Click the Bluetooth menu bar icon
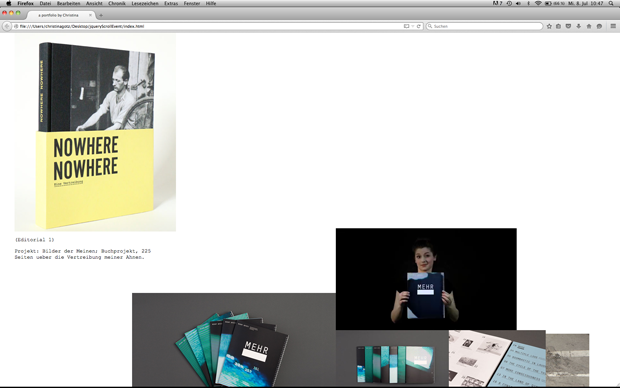Screen dimensions: 620x388 coord(528,3)
